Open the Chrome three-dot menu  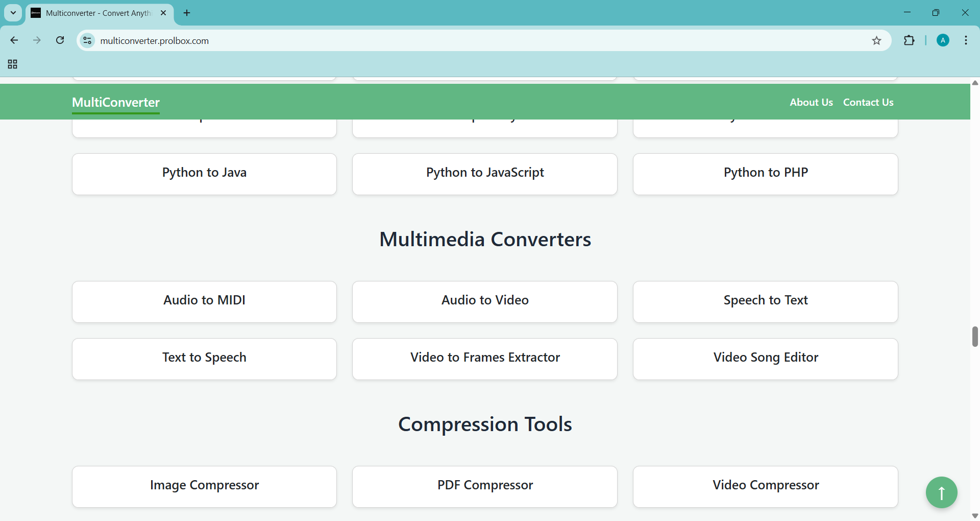pyautogui.click(x=966, y=41)
